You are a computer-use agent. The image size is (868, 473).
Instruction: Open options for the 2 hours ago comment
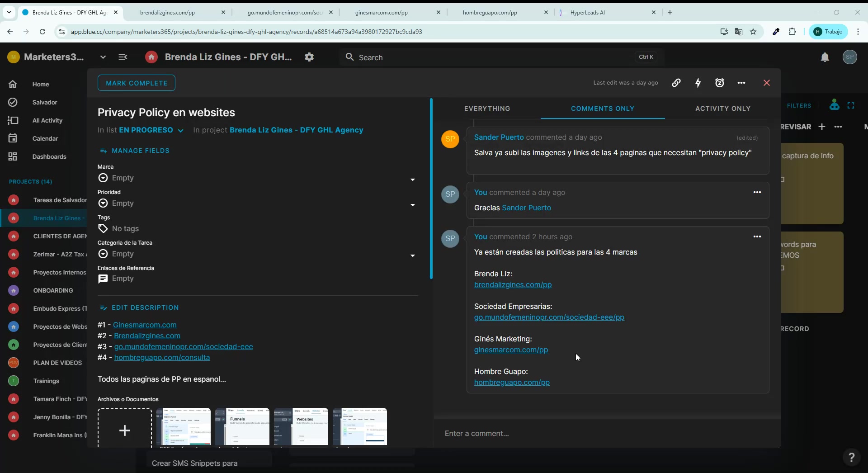click(x=757, y=236)
